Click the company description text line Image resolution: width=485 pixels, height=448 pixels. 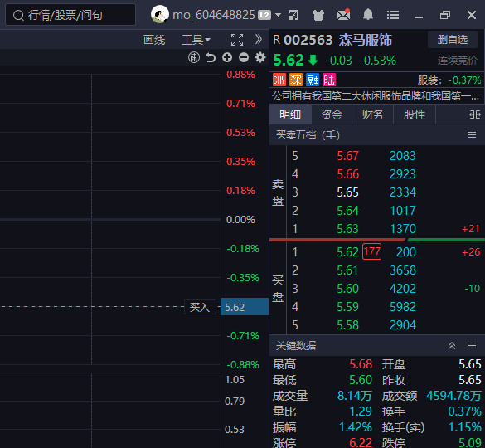tap(376, 96)
